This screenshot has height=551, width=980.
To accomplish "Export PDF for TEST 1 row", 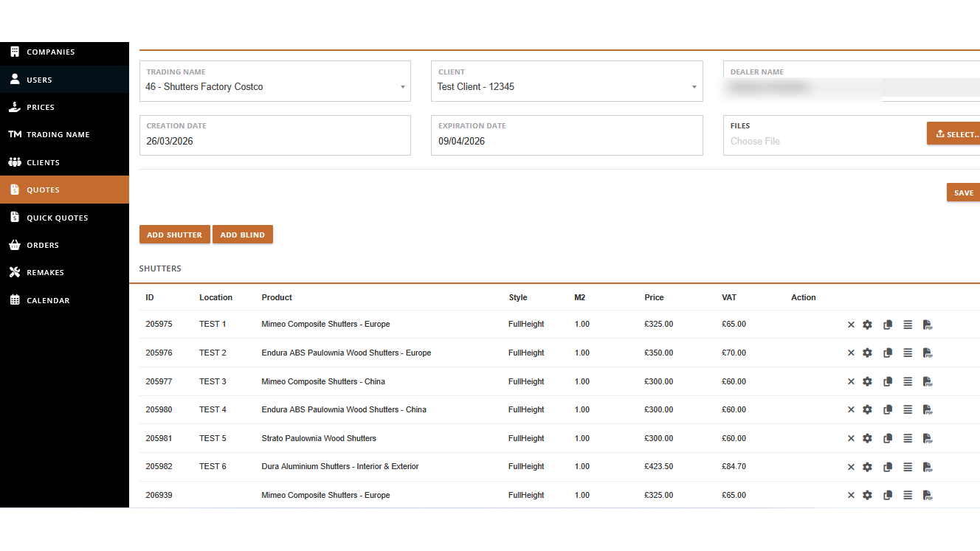I will [928, 325].
